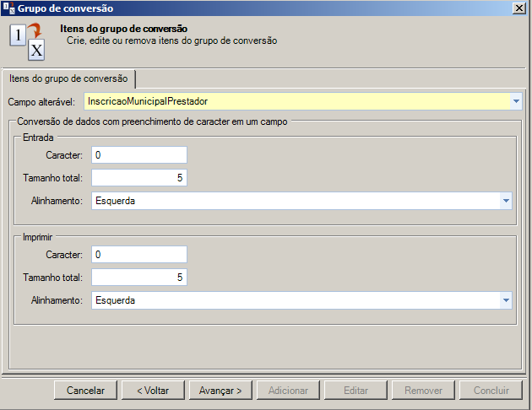Click the Tamanho total field under Imprimir

(139, 278)
